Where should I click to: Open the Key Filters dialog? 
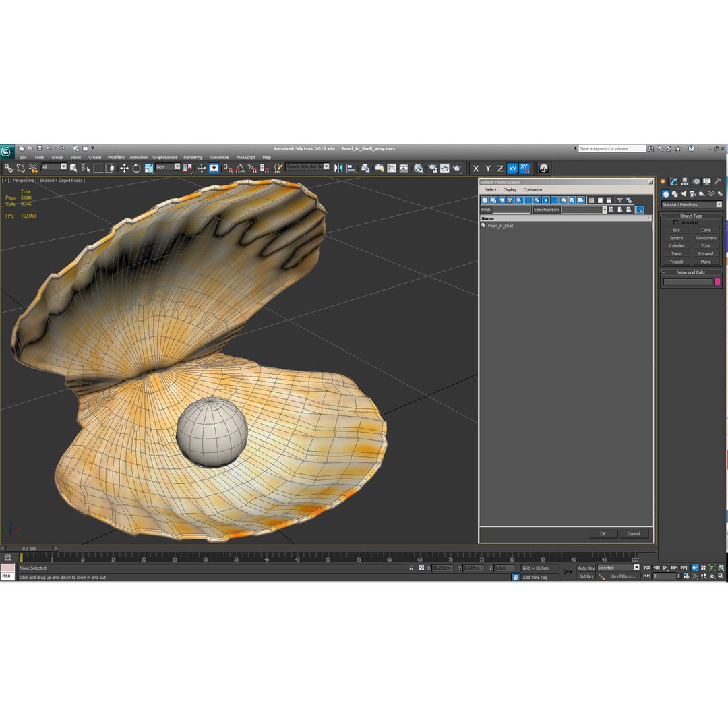click(623, 576)
